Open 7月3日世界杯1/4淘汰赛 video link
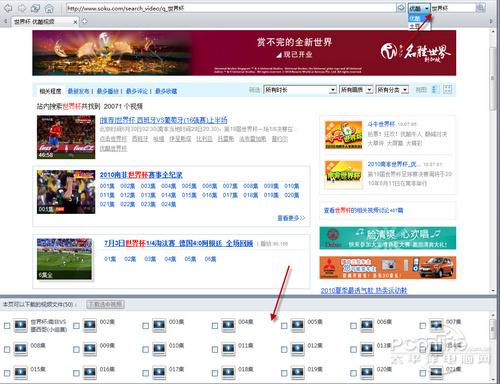This screenshot has width=500, height=384. pyautogui.click(x=178, y=243)
